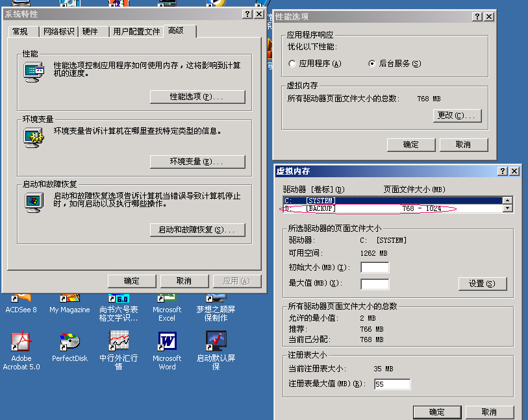This screenshot has height=420, width=528.
Task: Select the C: [SYSTEM] drive row
Action: click(x=393, y=201)
